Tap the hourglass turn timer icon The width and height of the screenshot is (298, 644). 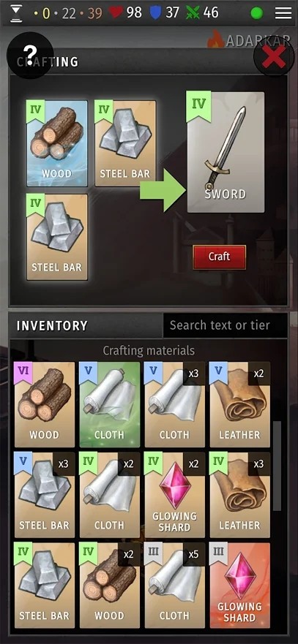click(16, 12)
